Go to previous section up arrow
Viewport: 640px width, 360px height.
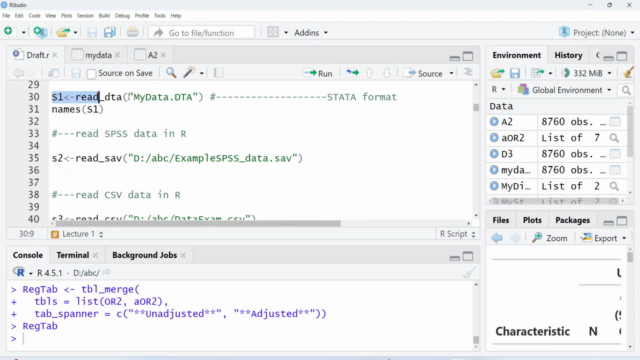click(x=369, y=73)
